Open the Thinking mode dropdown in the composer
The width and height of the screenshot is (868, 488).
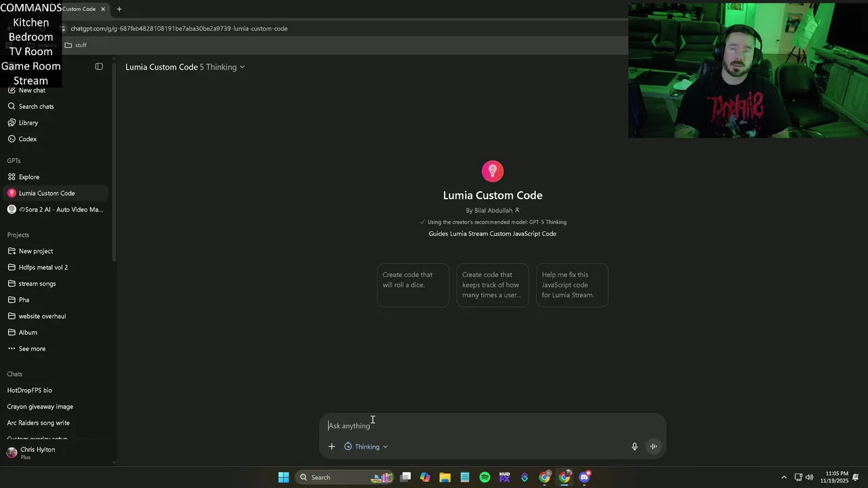click(x=366, y=447)
